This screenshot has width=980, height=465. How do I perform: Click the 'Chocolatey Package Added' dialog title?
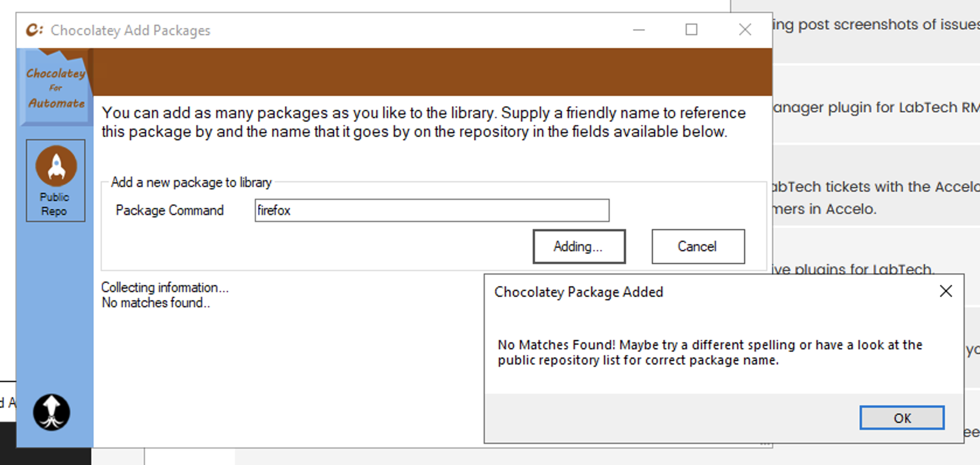(x=579, y=292)
